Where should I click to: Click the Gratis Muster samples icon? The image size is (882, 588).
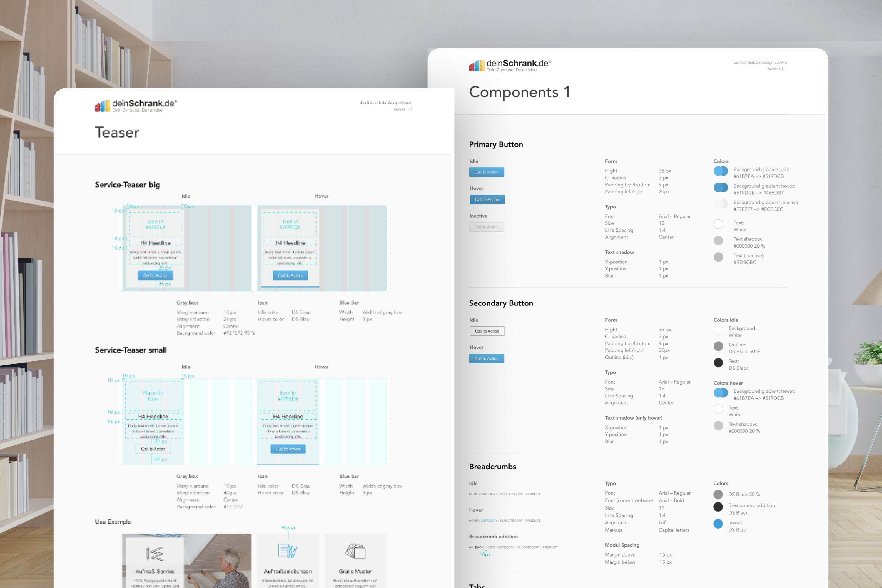click(355, 551)
